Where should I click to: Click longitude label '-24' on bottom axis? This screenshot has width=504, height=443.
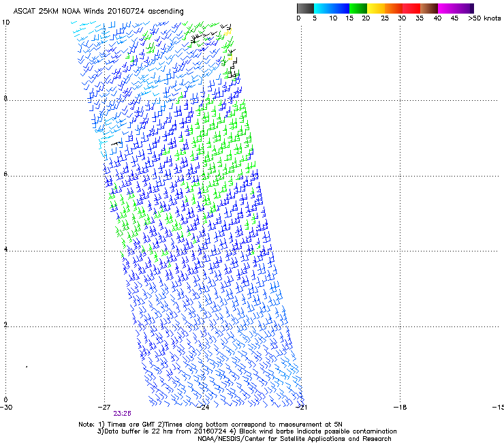[203, 408]
